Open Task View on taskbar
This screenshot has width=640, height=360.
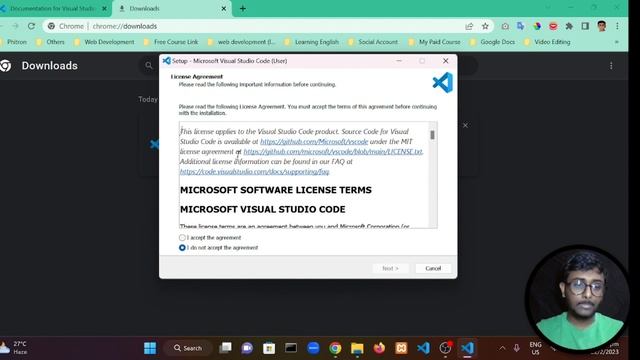pos(225,348)
